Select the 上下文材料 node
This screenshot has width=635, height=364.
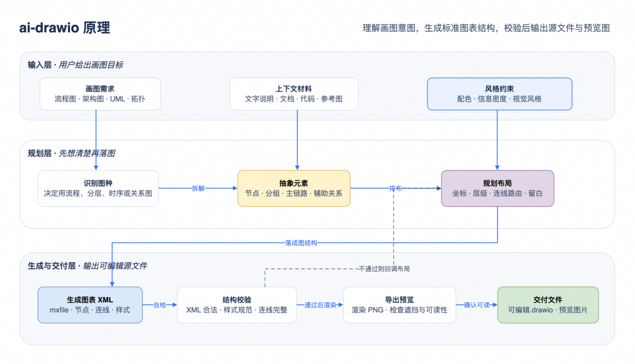point(293,94)
